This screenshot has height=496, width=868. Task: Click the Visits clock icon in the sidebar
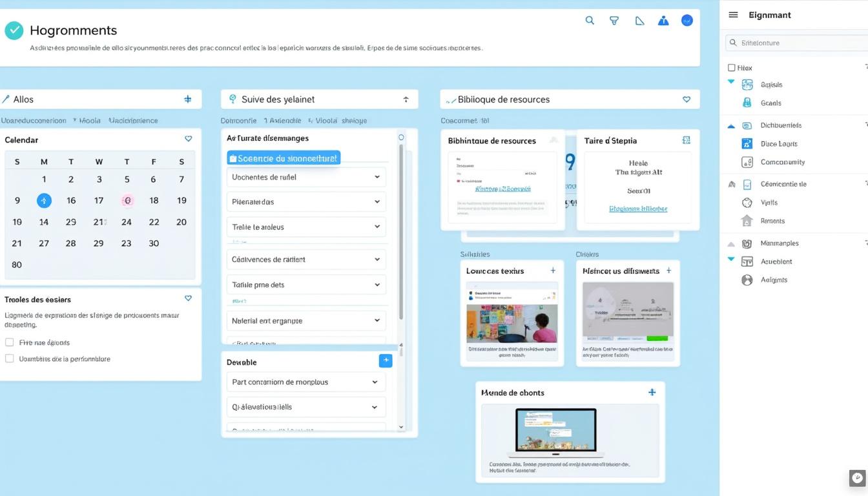point(746,202)
